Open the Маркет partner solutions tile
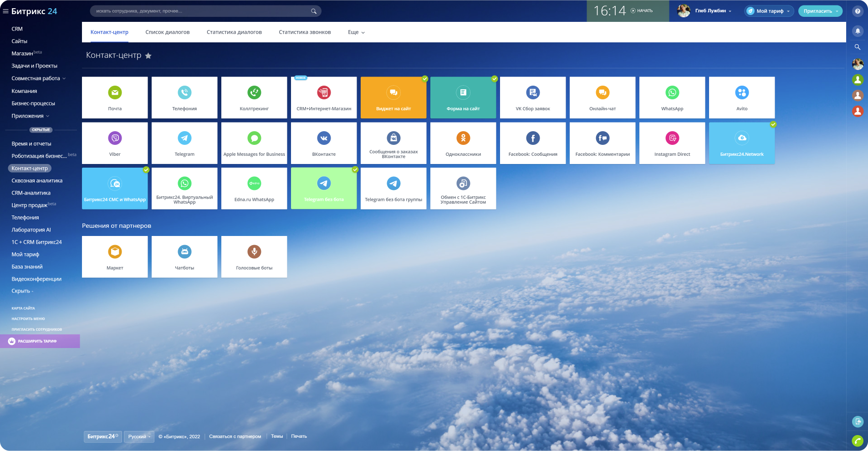Viewport: 868px width, 451px height. pyautogui.click(x=115, y=257)
